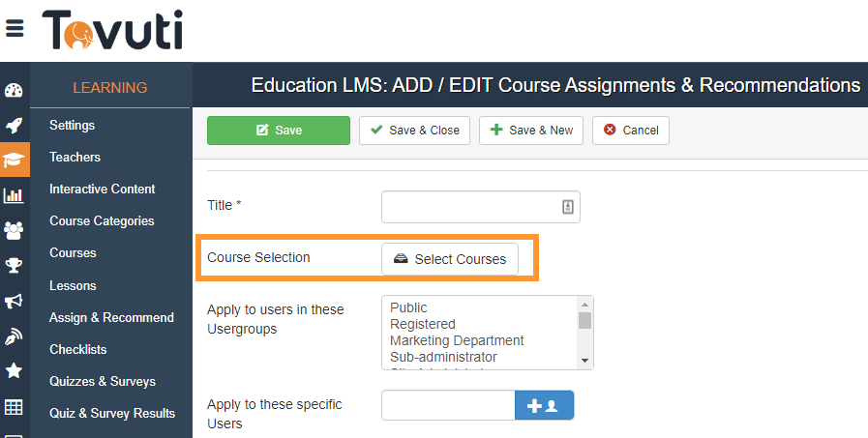Select the graduation cap Learning icon
Screen dimensions: 868x438
(x=15, y=160)
